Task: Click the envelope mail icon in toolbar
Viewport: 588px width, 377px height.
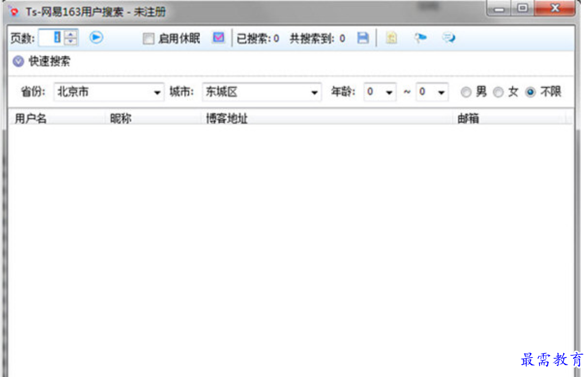Action: [218, 38]
